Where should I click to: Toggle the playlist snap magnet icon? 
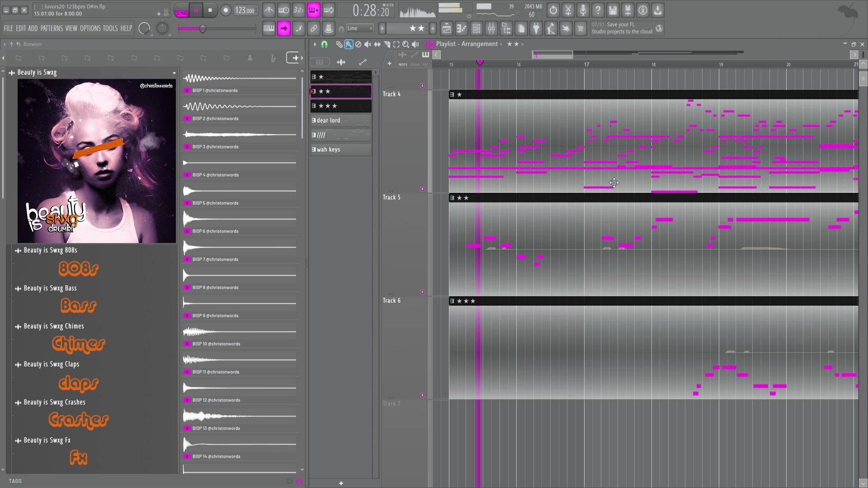pyautogui.click(x=324, y=44)
